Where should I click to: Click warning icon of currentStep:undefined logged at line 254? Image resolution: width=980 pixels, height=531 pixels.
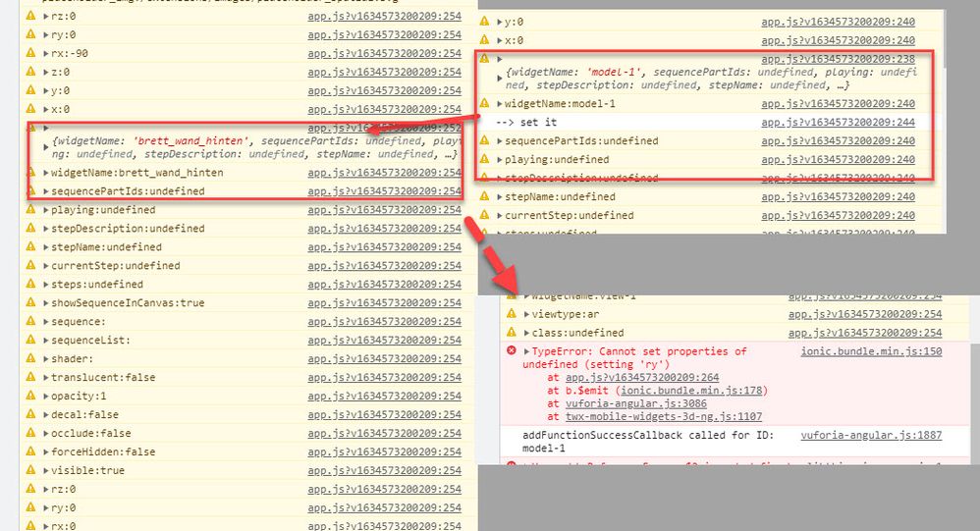(x=30, y=265)
